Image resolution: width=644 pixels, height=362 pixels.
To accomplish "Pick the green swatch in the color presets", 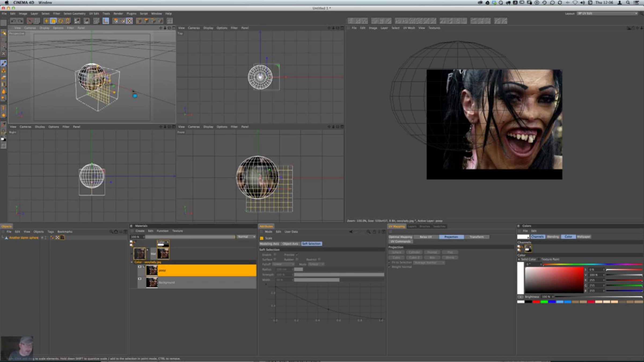I will [x=544, y=302].
